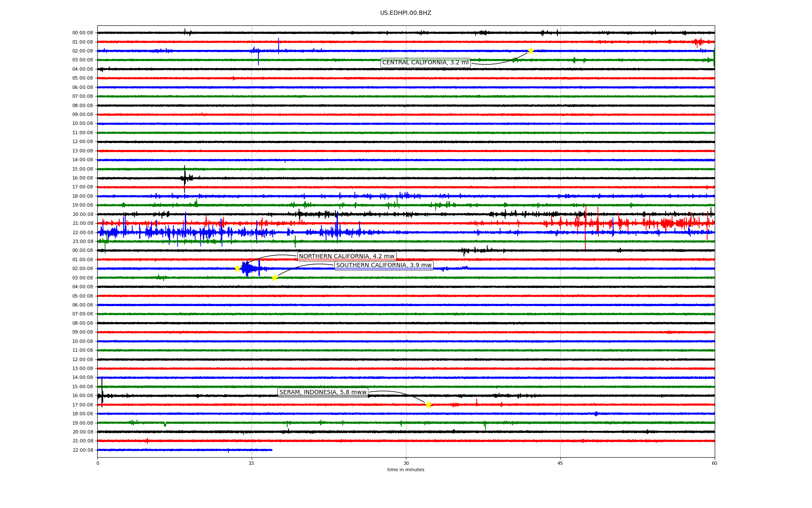Click the 60 minute x-axis tick label
This screenshot has height=508, width=812.
[x=714, y=463]
